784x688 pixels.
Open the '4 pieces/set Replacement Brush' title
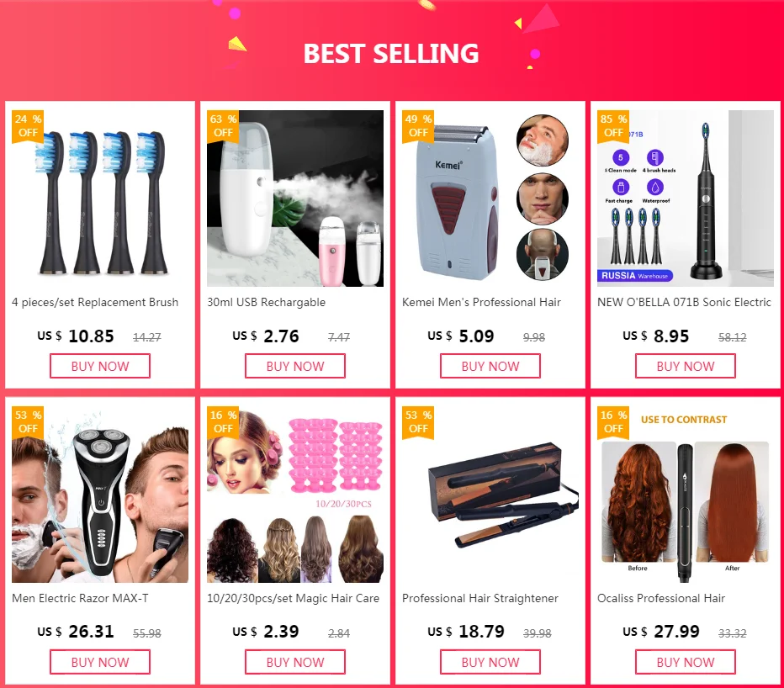pyautogui.click(x=95, y=303)
